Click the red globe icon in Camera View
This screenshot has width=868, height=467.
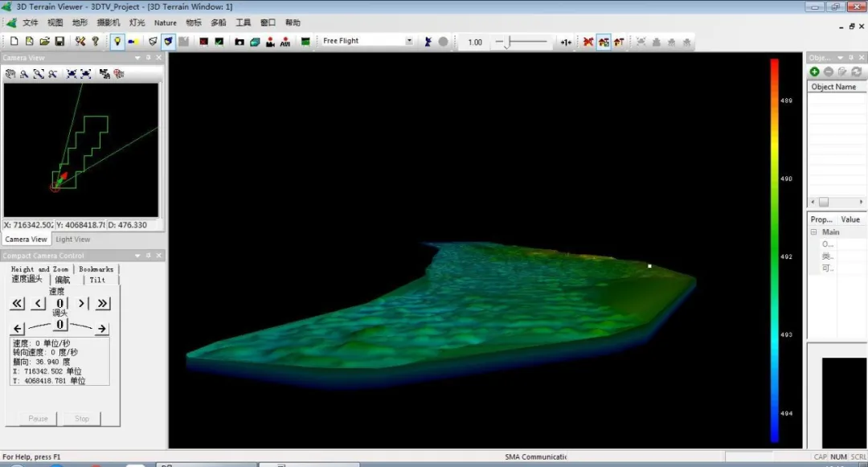tap(119, 74)
